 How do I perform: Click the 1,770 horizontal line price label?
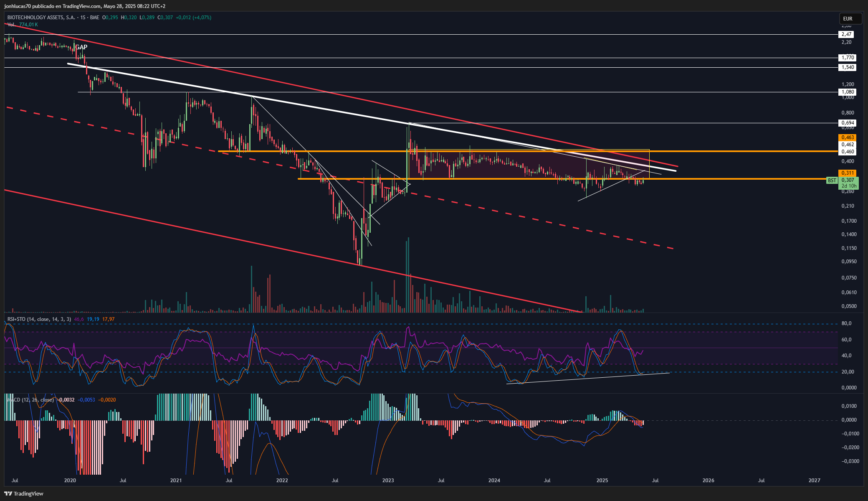(847, 58)
